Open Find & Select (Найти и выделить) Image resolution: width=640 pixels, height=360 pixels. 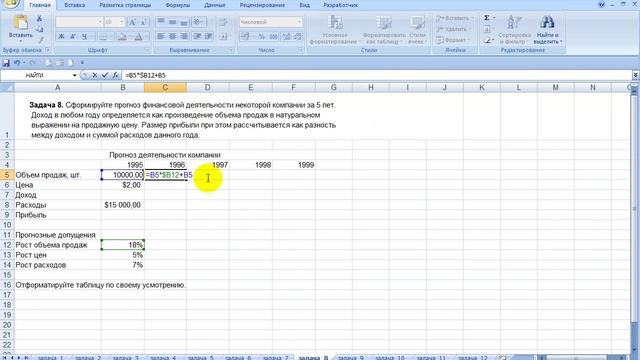(x=547, y=29)
